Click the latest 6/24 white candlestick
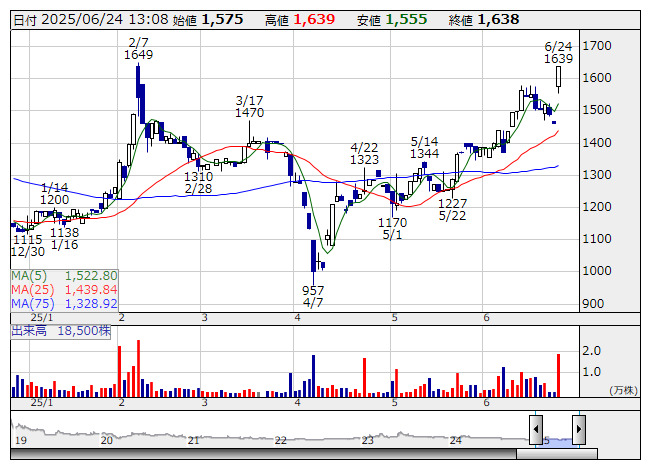This screenshot has width=653, height=470. [558, 76]
